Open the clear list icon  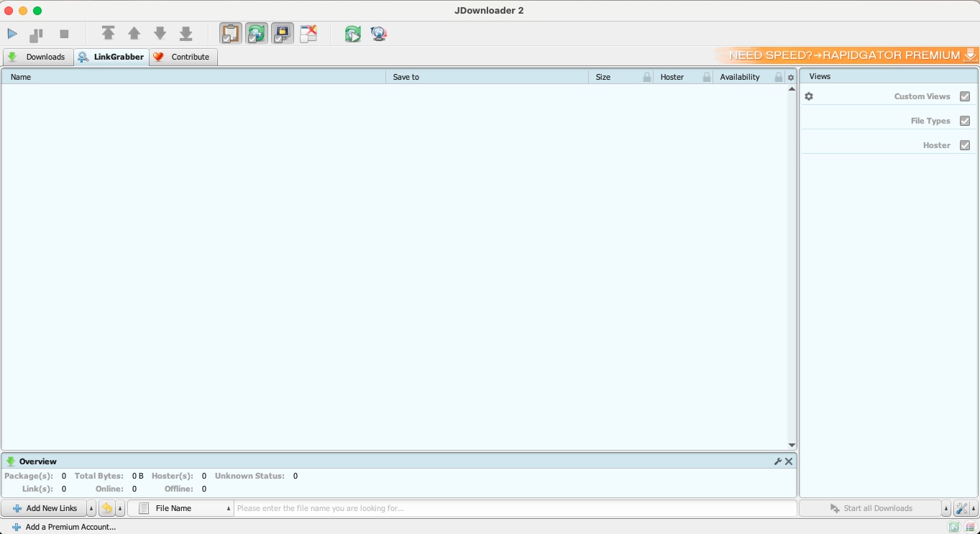(309, 33)
